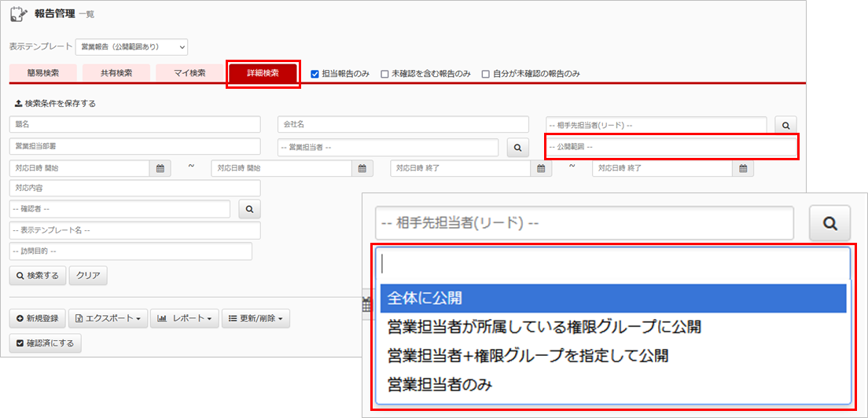Click 新規登録 button

tap(38, 318)
